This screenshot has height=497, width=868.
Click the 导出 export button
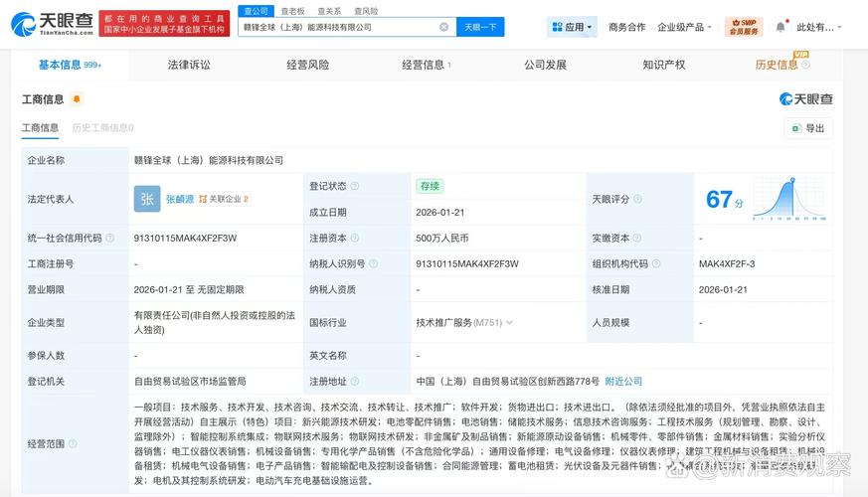point(808,128)
